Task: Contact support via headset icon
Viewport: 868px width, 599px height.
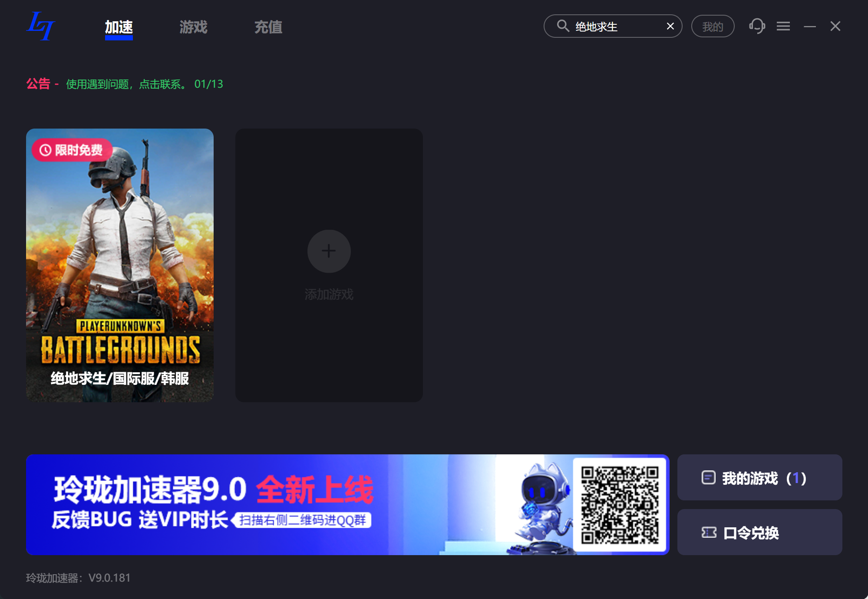Action: point(757,26)
